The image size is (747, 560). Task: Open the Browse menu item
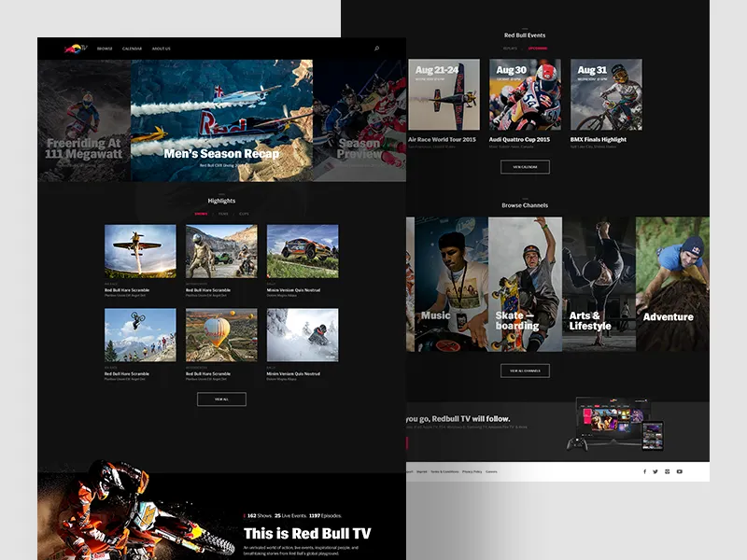[x=105, y=49]
